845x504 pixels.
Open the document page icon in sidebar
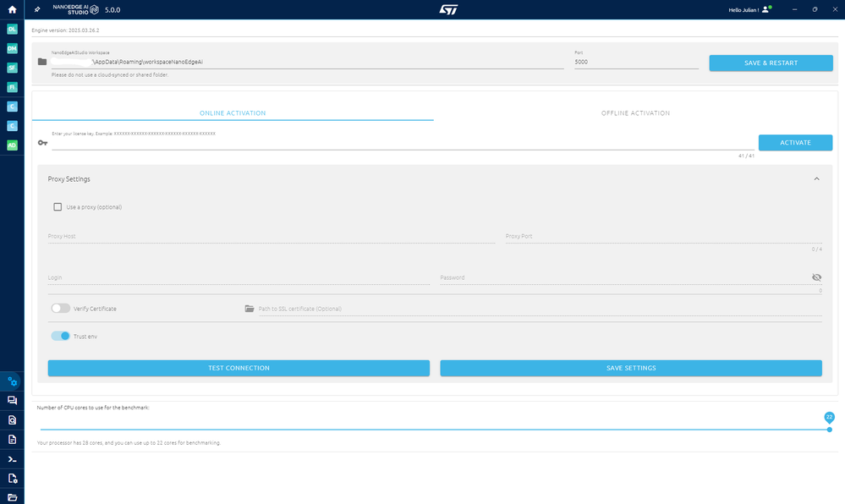[x=12, y=440]
